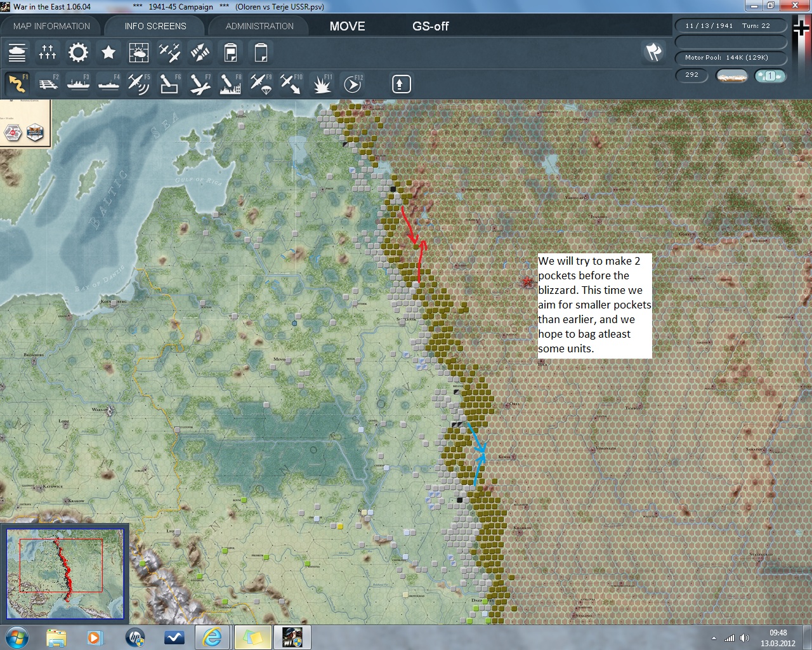The height and width of the screenshot is (650, 812).
Task: Click the Motor Pool status field
Action: coord(730,58)
